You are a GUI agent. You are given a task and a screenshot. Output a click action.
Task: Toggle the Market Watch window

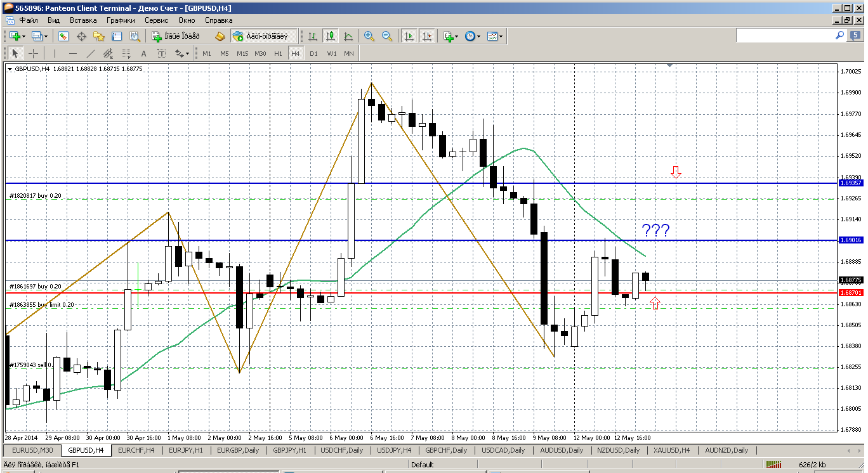[63, 36]
